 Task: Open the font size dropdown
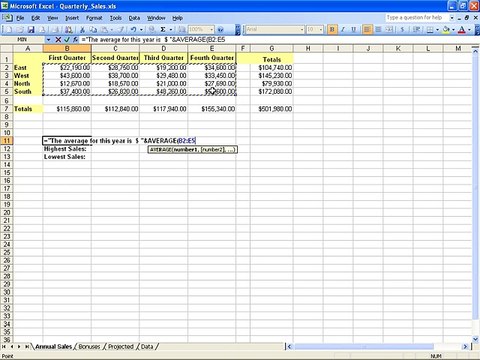(321, 30)
